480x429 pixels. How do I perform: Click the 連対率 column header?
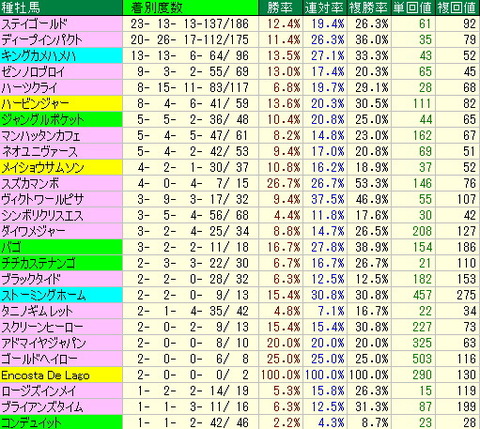[325, 8]
